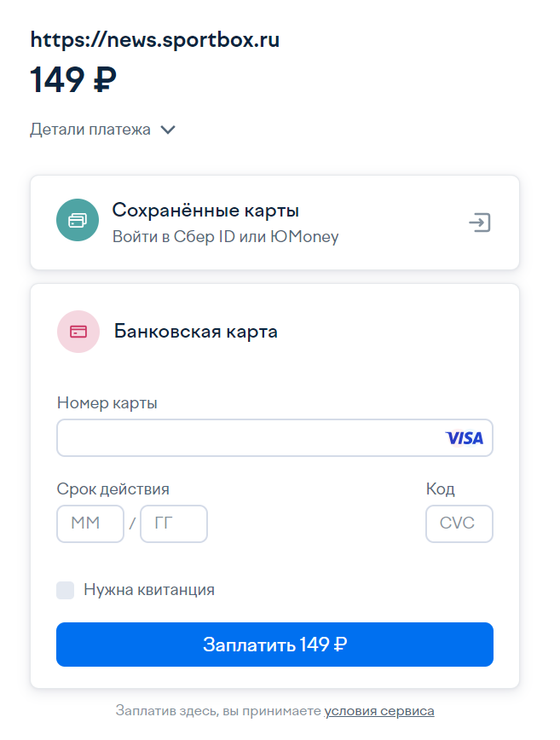
Task: Click the ГГ expiry year field
Action: click(x=173, y=523)
